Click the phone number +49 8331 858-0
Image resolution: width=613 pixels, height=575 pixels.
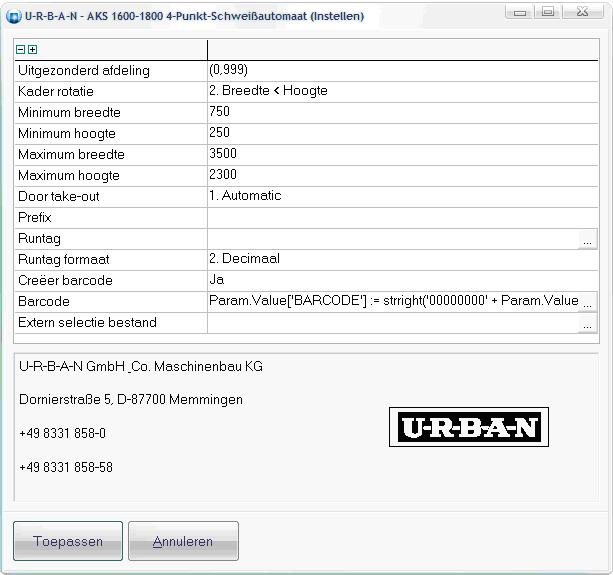63,433
